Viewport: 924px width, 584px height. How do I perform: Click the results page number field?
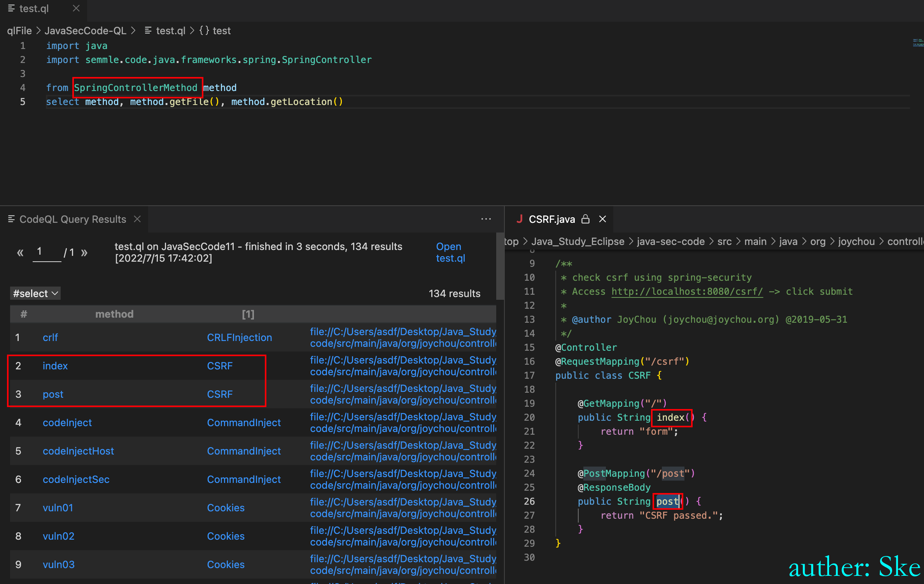pyautogui.click(x=47, y=252)
